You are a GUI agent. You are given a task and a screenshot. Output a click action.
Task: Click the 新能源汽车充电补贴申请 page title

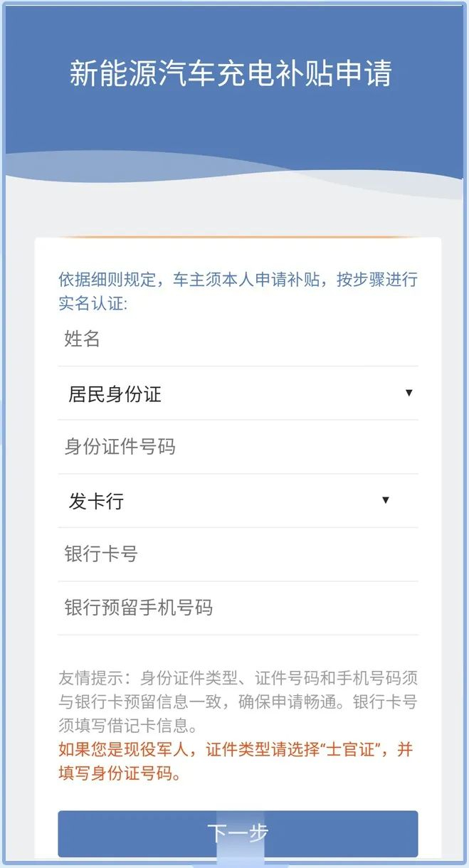[x=231, y=74]
